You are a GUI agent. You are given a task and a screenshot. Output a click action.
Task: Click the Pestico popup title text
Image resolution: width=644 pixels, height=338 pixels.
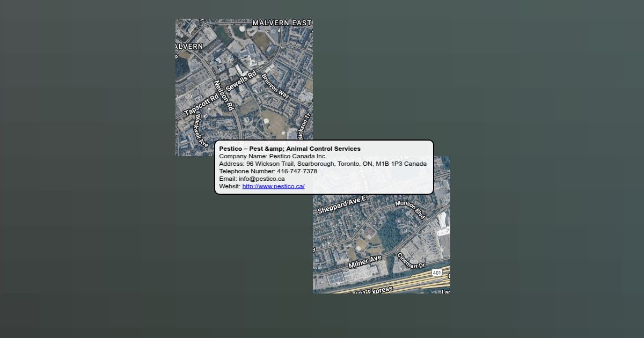(x=290, y=149)
